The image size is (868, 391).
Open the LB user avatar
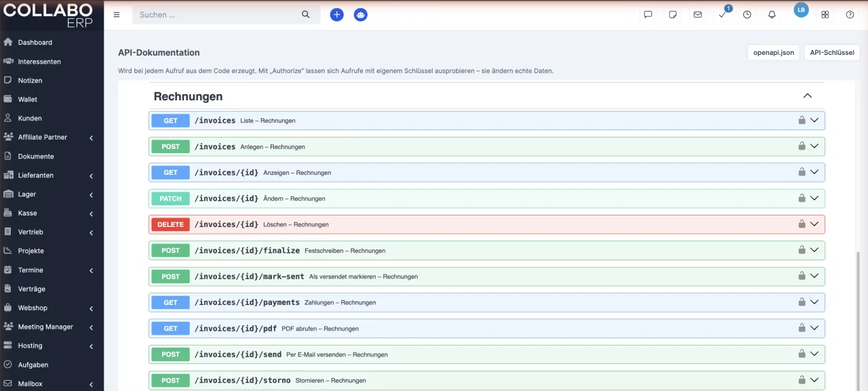802,10
